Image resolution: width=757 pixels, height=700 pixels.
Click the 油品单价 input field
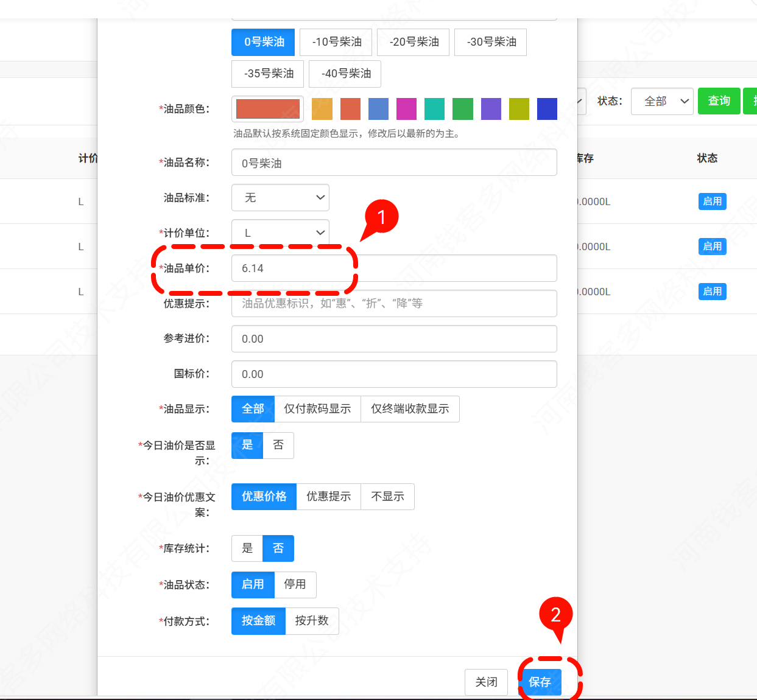coord(394,268)
